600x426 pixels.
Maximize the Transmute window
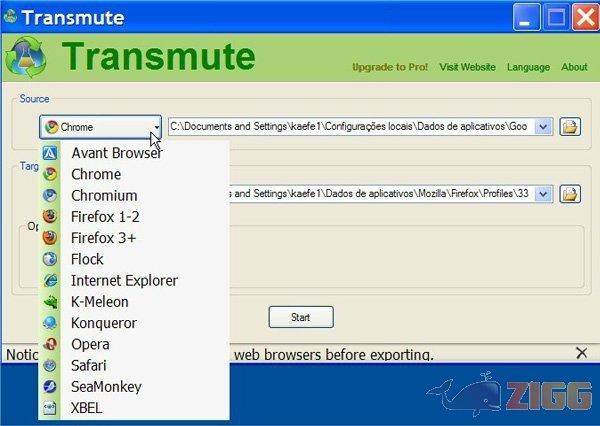point(556,17)
